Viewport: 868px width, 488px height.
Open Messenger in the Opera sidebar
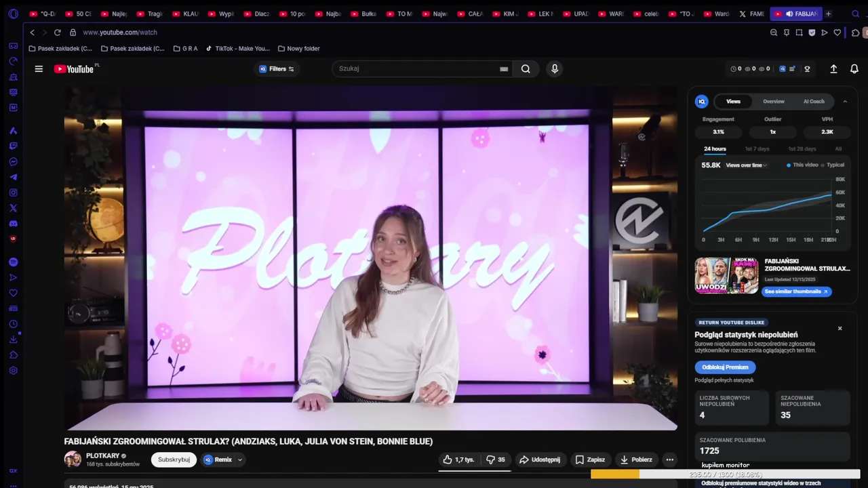(x=13, y=161)
